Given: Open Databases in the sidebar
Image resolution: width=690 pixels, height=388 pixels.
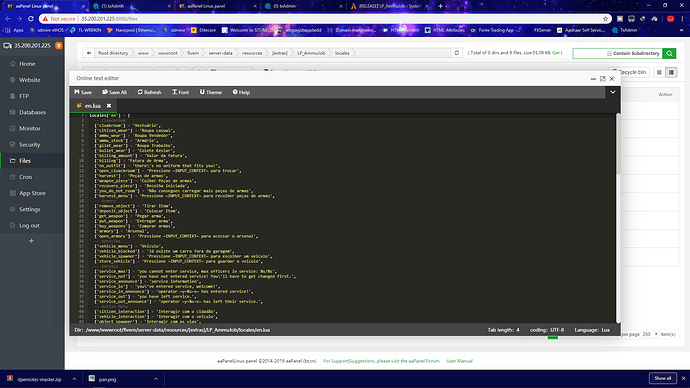Looking at the screenshot, I should click(x=32, y=112).
